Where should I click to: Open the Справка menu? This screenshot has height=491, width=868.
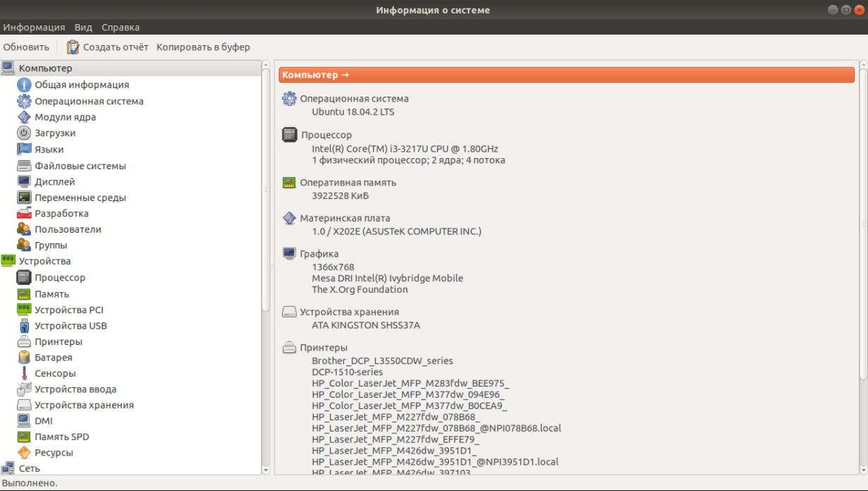point(120,28)
